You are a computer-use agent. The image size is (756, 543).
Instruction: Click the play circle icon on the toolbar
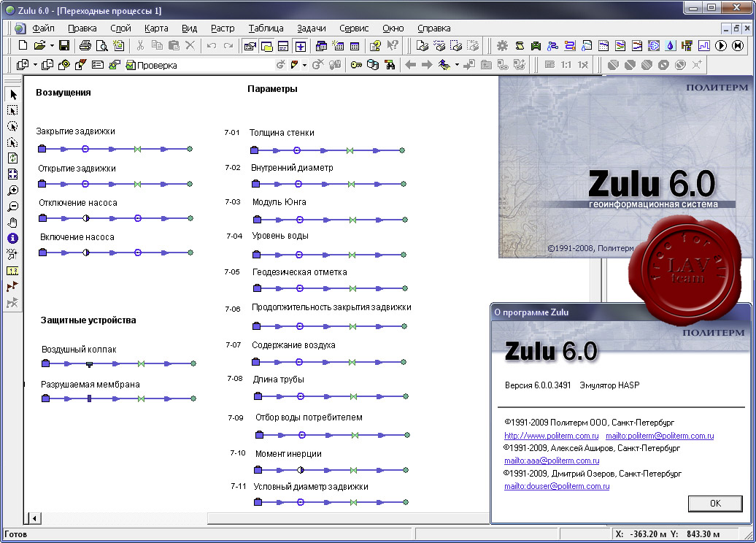(x=721, y=46)
